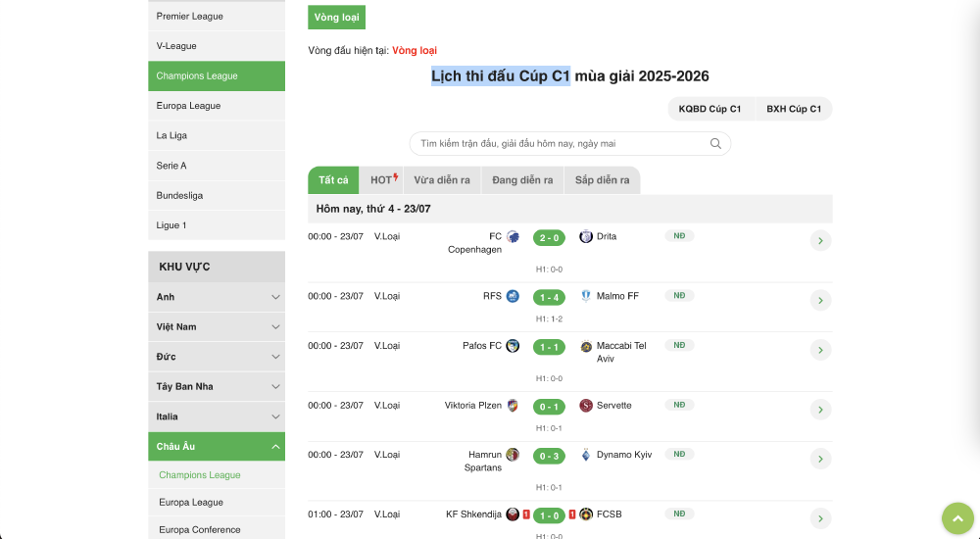Click the Pafos FC team badge
The height and width of the screenshot is (539, 980).
pos(513,346)
